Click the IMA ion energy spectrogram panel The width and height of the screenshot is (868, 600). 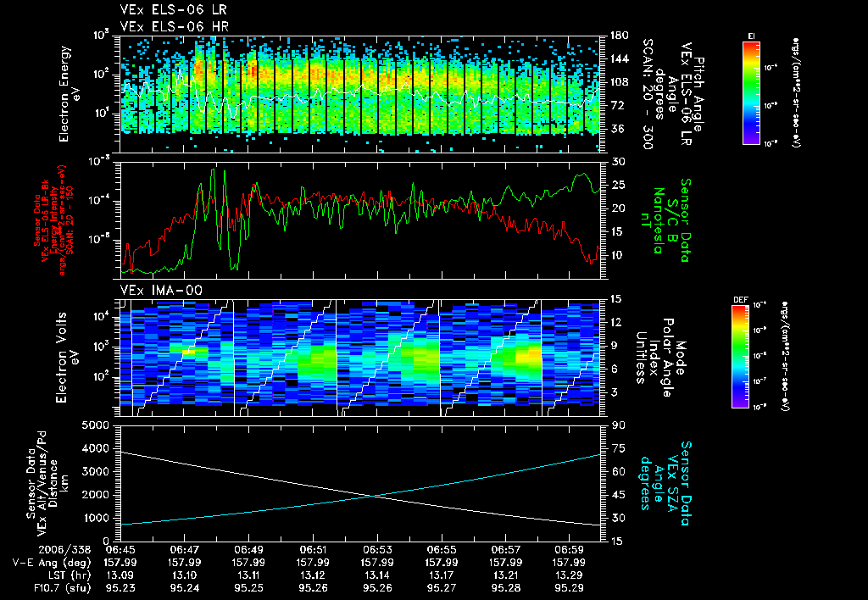tap(359, 357)
